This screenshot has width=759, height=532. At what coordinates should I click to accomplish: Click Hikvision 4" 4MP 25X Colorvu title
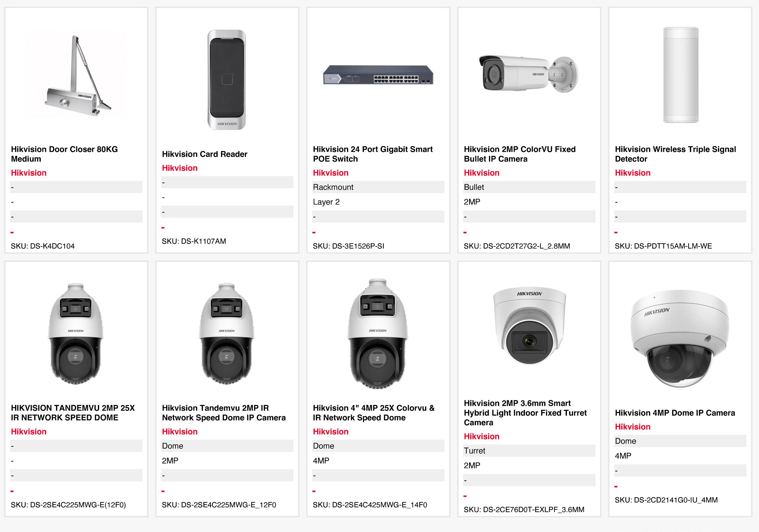(373, 413)
